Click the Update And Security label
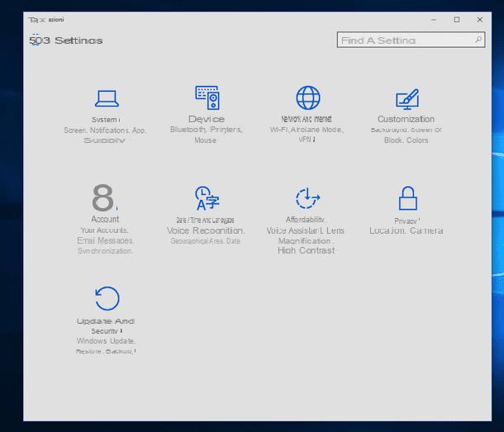 click(x=106, y=325)
